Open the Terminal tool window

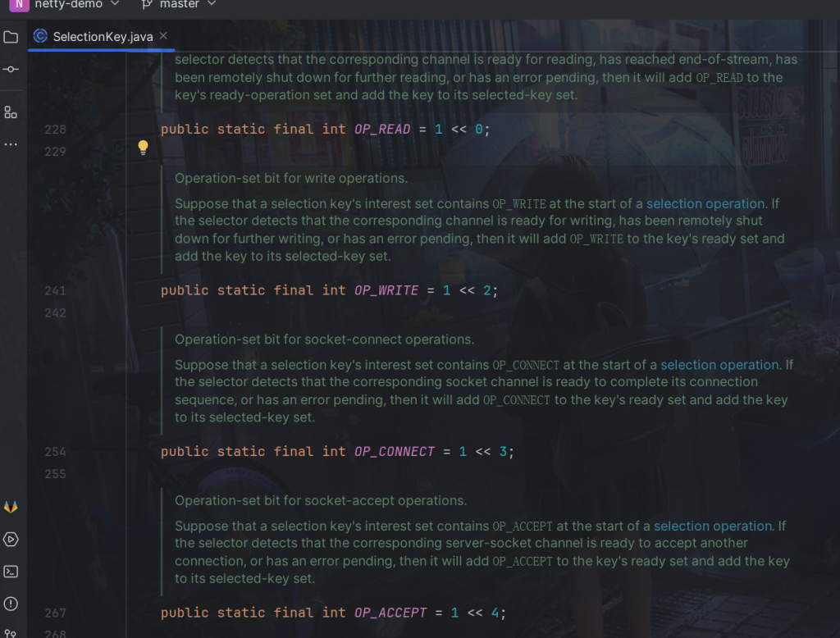click(11, 572)
